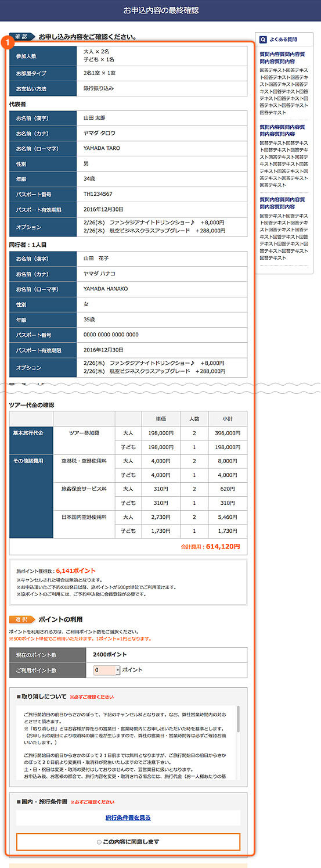
Task: Click the room type value 2名1室 × 1室
Action: point(100,73)
